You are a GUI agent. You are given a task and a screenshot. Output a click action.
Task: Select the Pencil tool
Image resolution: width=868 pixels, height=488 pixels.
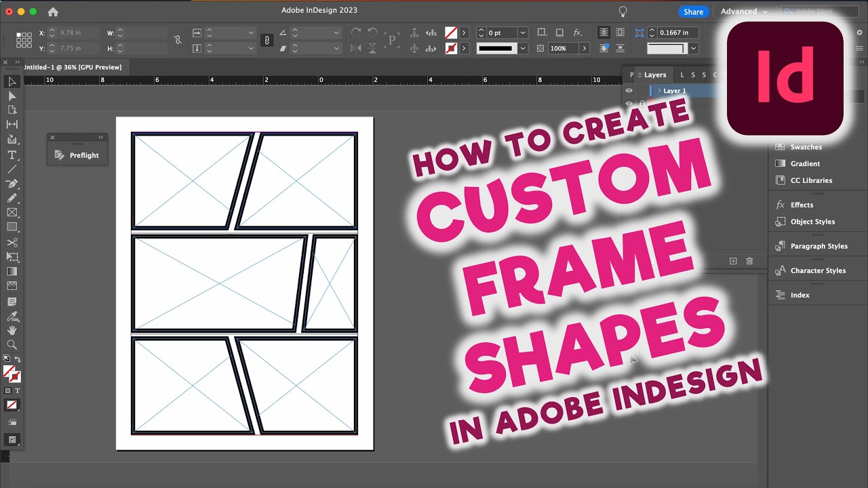click(x=12, y=198)
